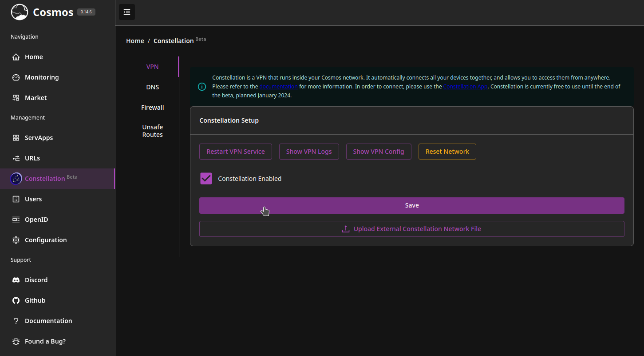
Task: Click the Constellation star-map icon
Action: point(16,179)
